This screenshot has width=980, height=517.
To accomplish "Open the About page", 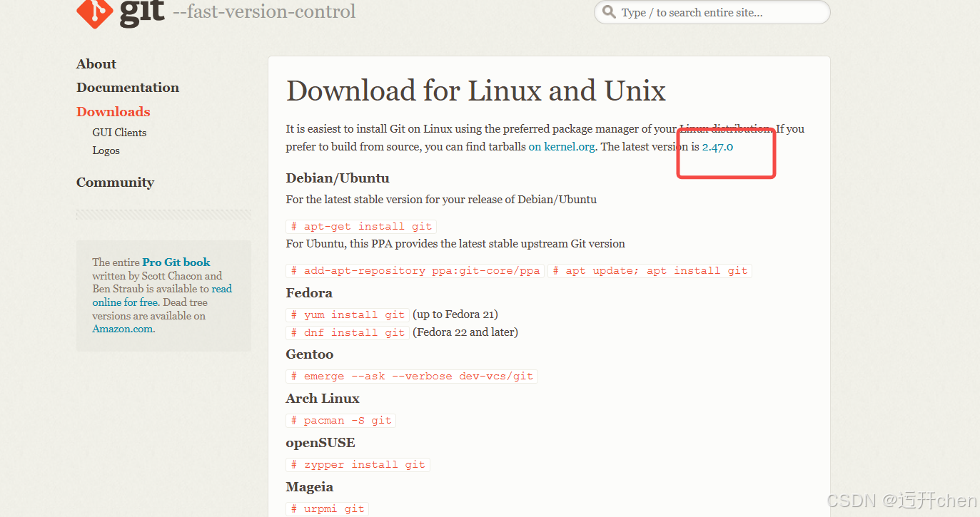I will [x=96, y=63].
